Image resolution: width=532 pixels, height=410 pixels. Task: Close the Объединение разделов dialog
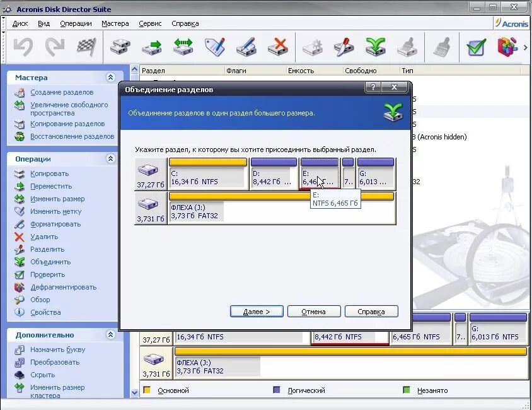point(394,87)
